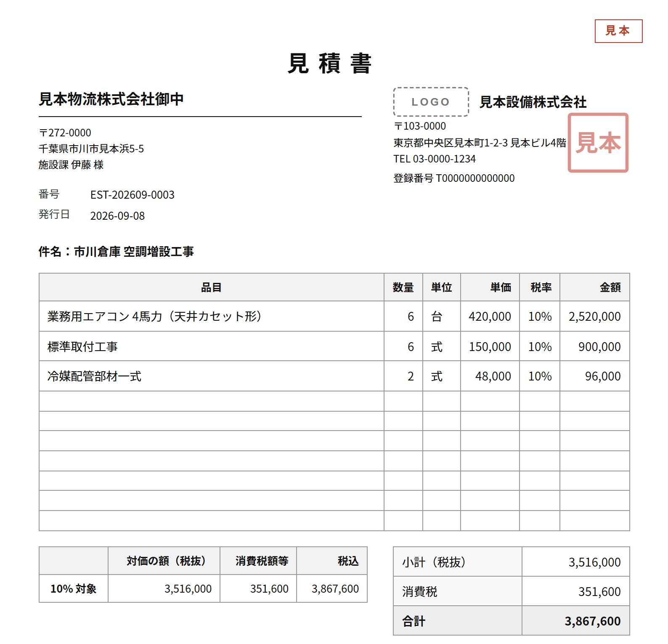Image resolution: width=668 pixels, height=644 pixels.
Task: Click the unit price 420,000
Action: pyautogui.click(x=490, y=317)
